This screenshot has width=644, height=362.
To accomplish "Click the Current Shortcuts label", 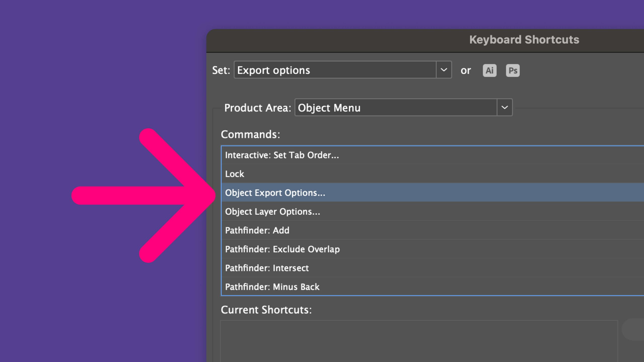I will (266, 310).
